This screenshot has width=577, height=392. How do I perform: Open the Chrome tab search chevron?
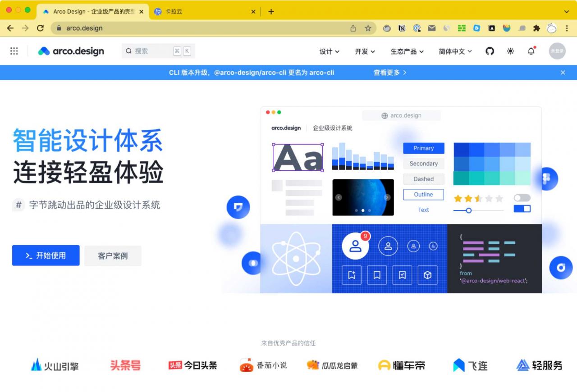pos(567,12)
